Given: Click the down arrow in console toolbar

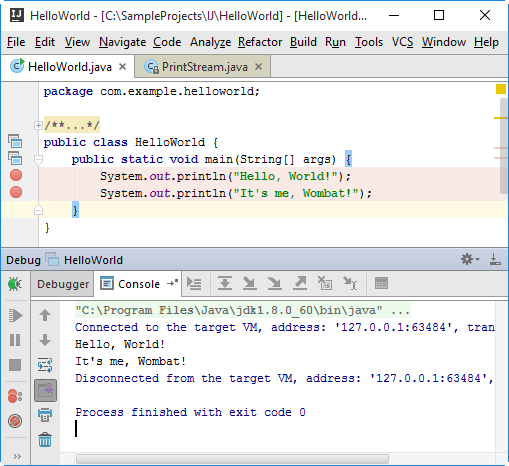Looking at the screenshot, I should 45,340.
